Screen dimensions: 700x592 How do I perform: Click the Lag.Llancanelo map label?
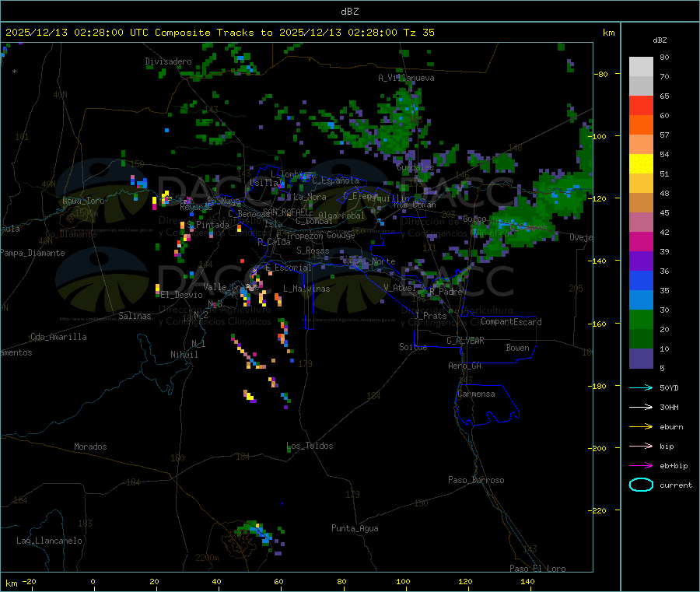pyautogui.click(x=49, y=541)
